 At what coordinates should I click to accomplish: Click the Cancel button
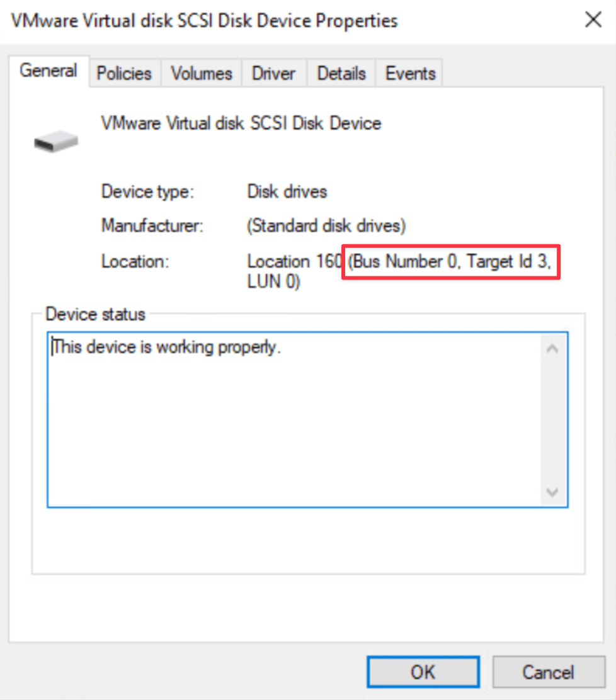(x=549, y=671)
